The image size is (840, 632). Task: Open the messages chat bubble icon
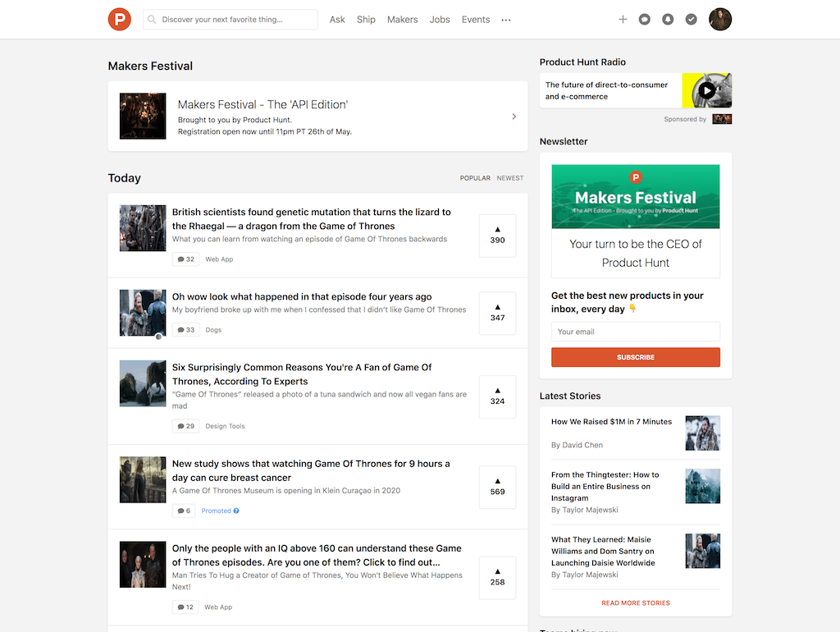(645, 19)
